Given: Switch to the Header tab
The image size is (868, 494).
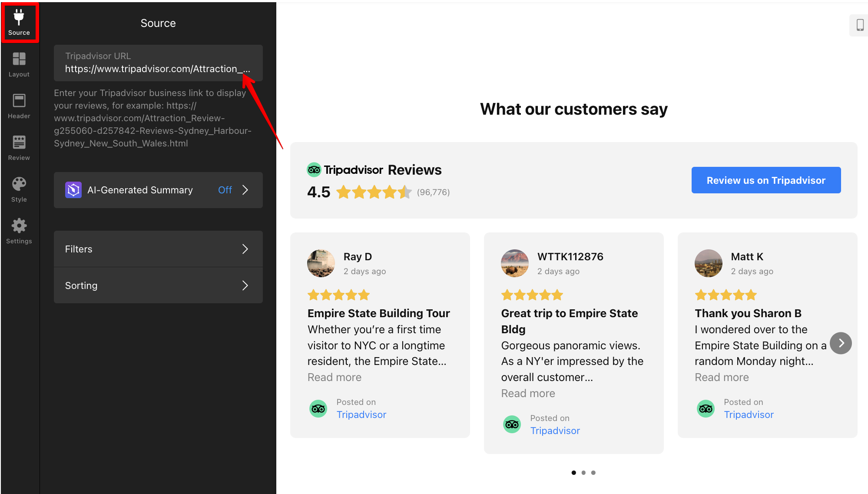Looking at the screenshot, I should (19, 106).
